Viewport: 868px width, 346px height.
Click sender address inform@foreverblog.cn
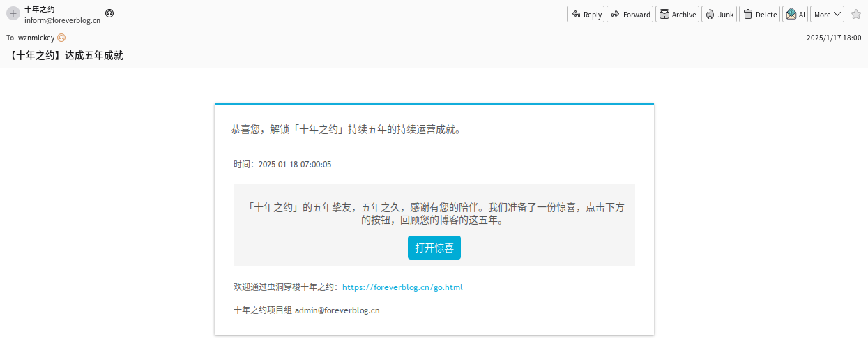(62, 20)
